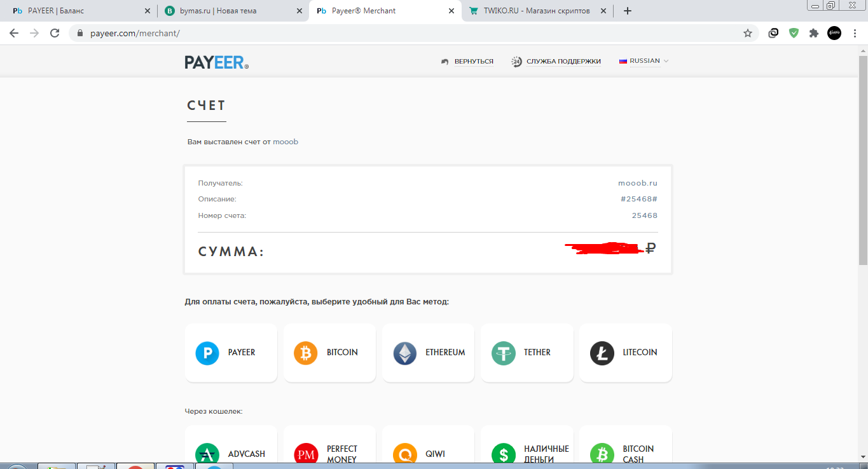Image resolution: width=868 pixels, height=469 pixels.
Task: Select the PAYEER payment method icon
Action: [x=207, y=353]
